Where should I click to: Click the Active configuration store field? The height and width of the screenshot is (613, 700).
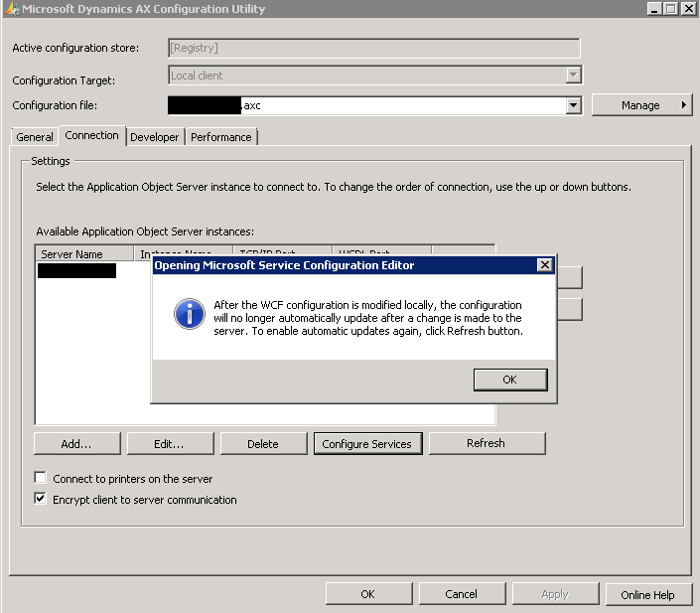(374, 48)
